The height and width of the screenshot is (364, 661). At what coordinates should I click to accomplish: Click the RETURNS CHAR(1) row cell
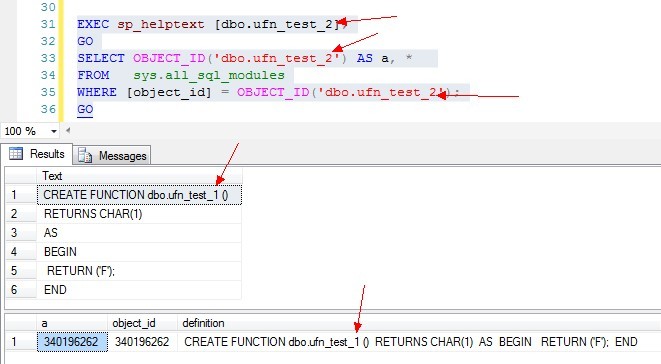point(139,214)
